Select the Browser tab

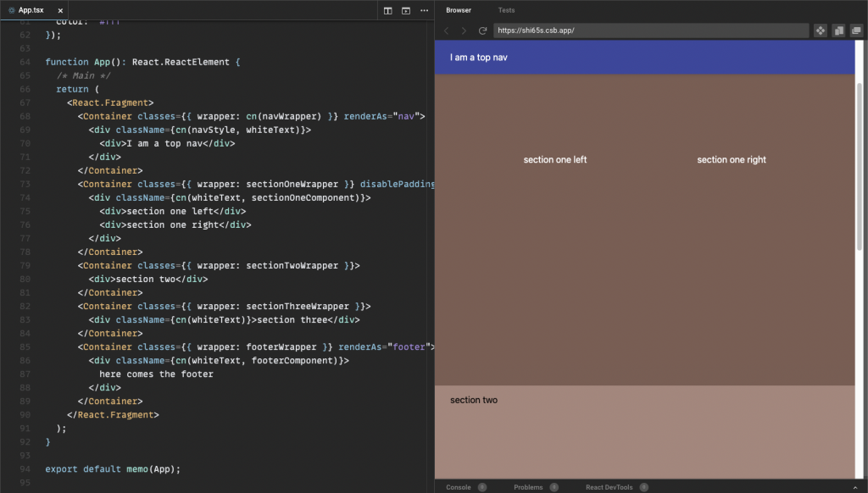point(459,10)
